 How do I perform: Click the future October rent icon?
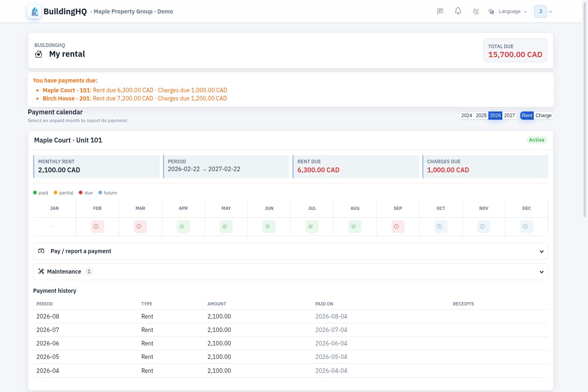[441, 227]
